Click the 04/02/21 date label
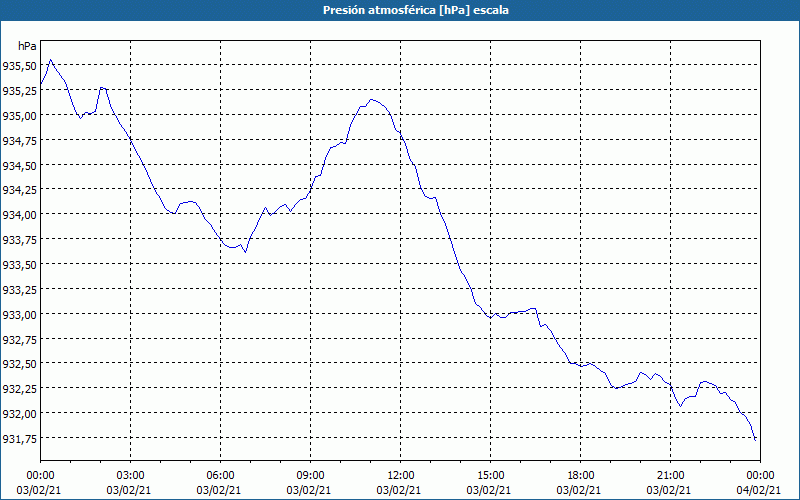The image size is (800, 500). [x=759, y=490]
